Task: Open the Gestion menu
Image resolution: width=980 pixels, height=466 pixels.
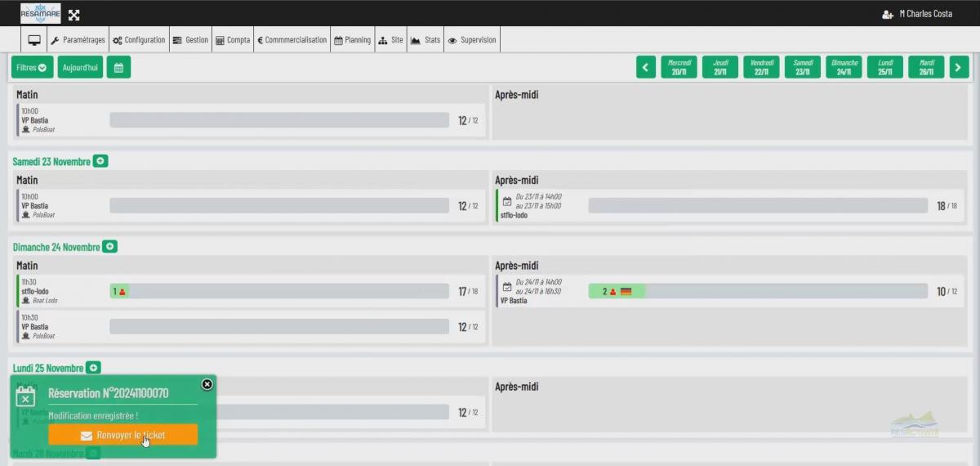Action: pos(190,40)
